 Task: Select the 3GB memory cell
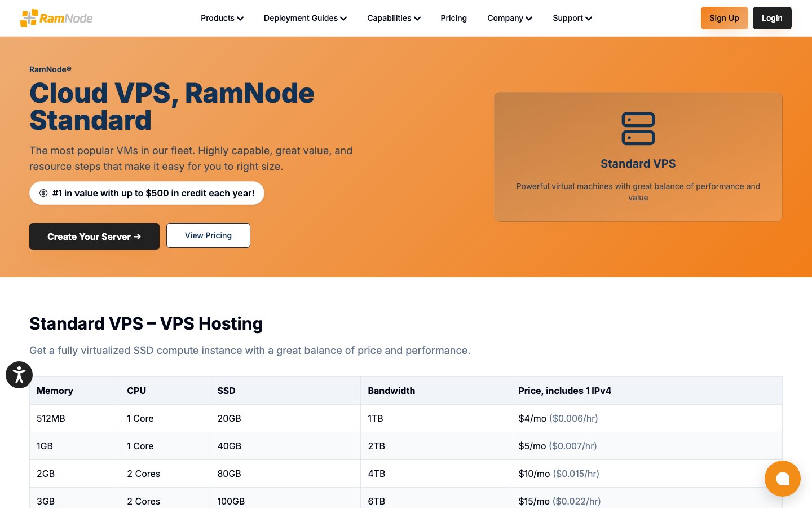pos(74,499)
